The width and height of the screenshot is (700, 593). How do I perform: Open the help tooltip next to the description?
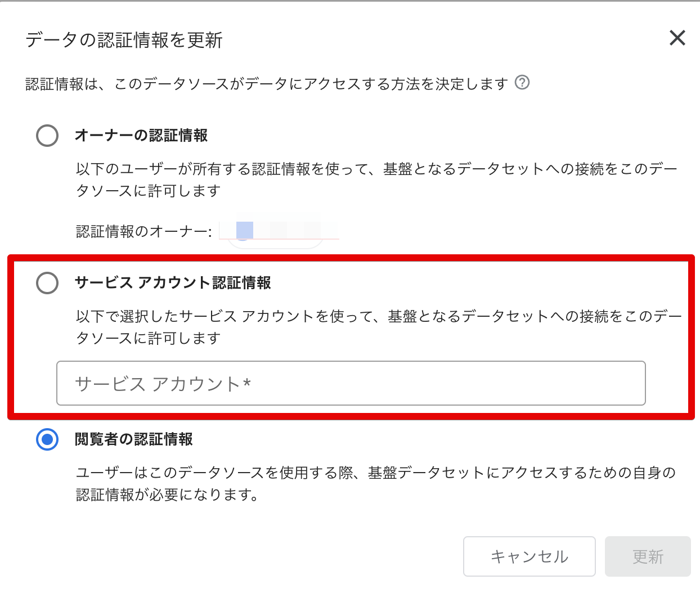[523, 82]
